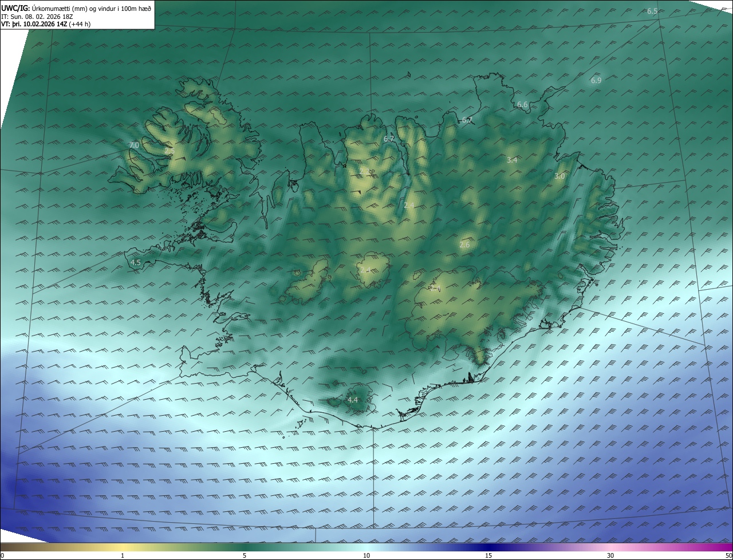Click the '7.0' value label on the map
This screenshot has width=733, height=560.
coord(134,145)
